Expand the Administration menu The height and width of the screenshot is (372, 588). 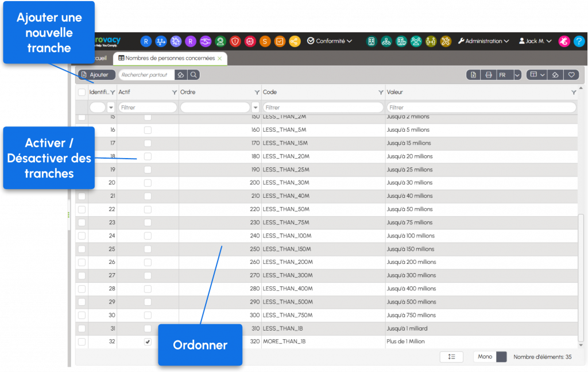[x=483, y=41]
